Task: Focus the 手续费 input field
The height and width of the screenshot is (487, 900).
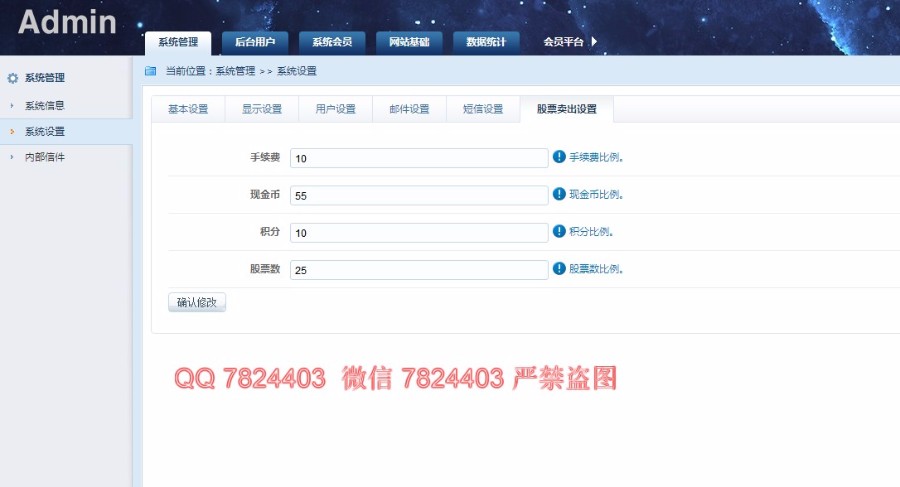Action: tap(419, 158)
